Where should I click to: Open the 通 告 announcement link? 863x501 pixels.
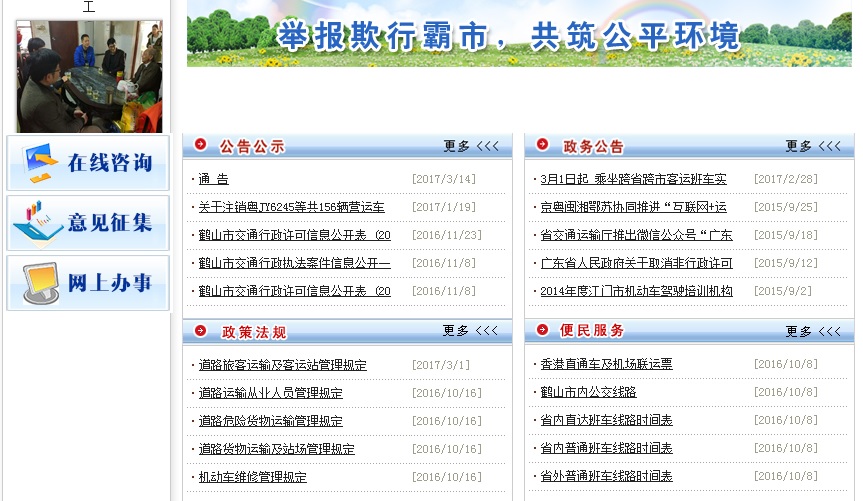213,179
